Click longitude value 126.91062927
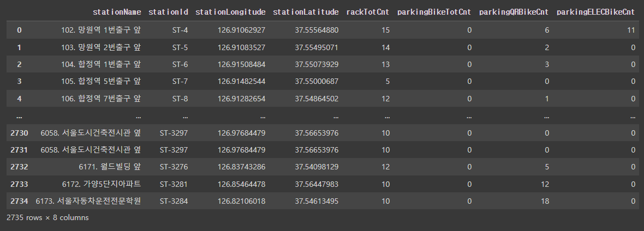The width and height of the screenshot is (644, 231). click(x=241, y=30)
